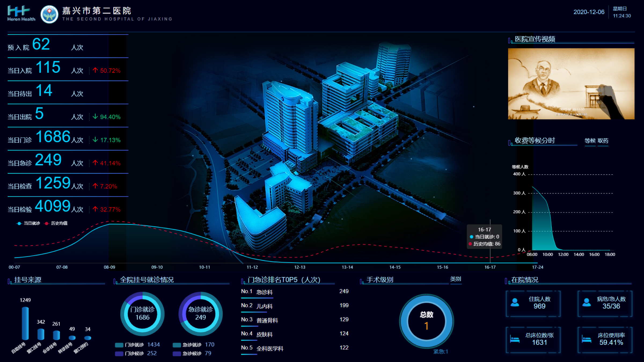Screen dimensions: 644x362
Task: Click the 病危/急人数 person icon
Action: (587, 302)
